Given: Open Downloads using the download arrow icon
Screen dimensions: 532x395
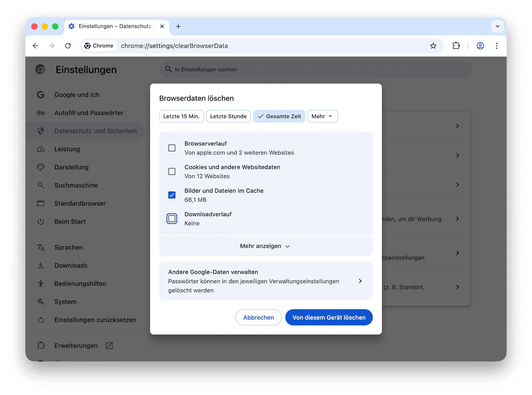Looking at the screenshot, I should click(x=41, y=265).
